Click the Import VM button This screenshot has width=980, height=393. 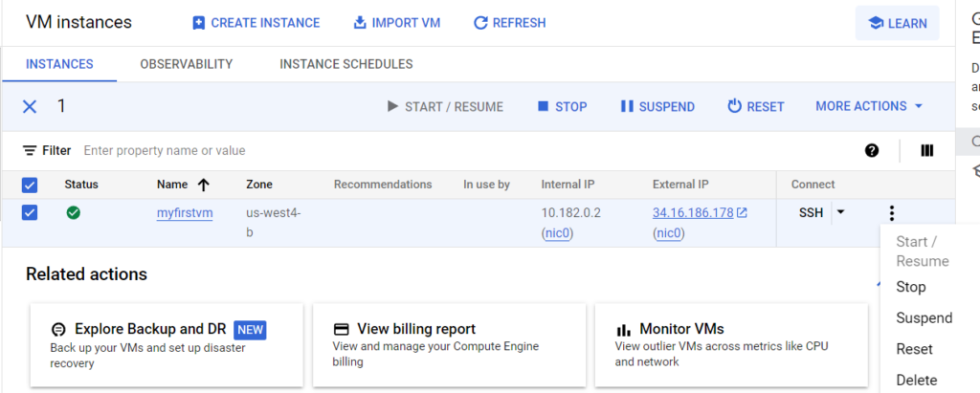(397, 23)
